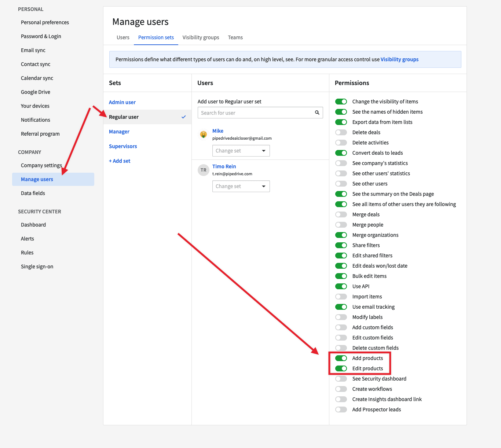Switch to the Visibility groups tab
This screenshot has height=448, width=501.
[x=201, y=37]
